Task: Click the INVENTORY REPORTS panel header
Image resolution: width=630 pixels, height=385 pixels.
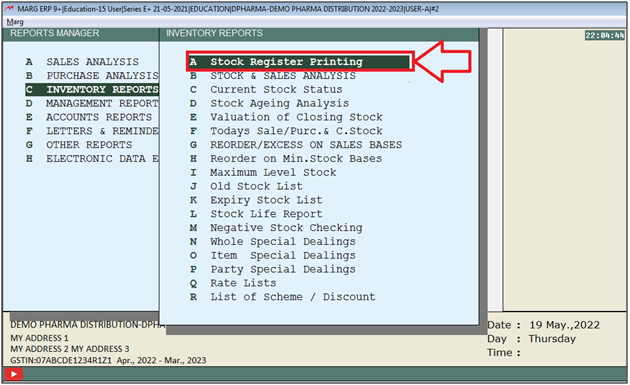Action: pyautogui.click(x=215, y=33)
